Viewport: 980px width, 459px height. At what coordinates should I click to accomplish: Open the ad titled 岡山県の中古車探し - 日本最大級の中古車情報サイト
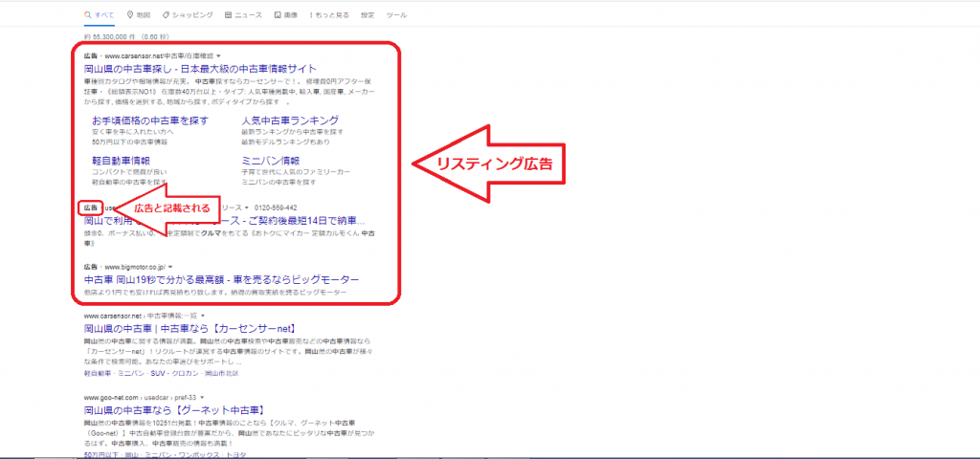point(200,69)
